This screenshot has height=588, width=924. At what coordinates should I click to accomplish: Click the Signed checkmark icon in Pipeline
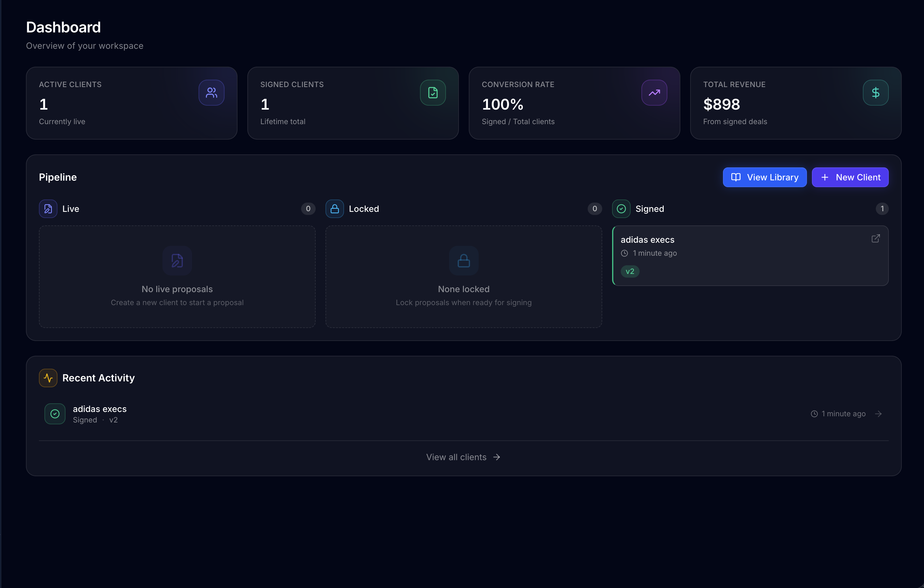coord(621,208)
